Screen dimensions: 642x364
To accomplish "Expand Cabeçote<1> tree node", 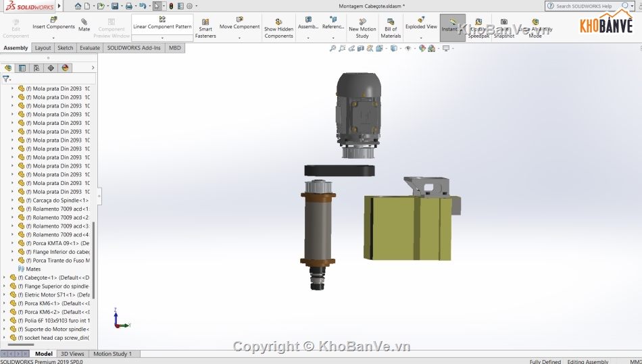I will (x=5, y=278).
